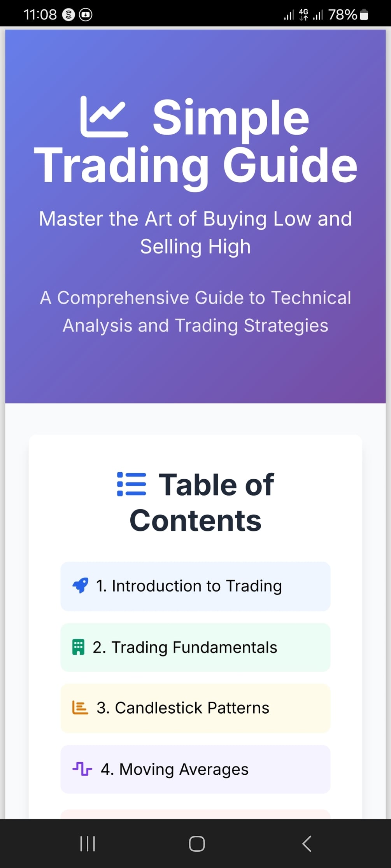
Task: Click the bar chart icon for Candlestick Patterns
Action: coord(80,707)
